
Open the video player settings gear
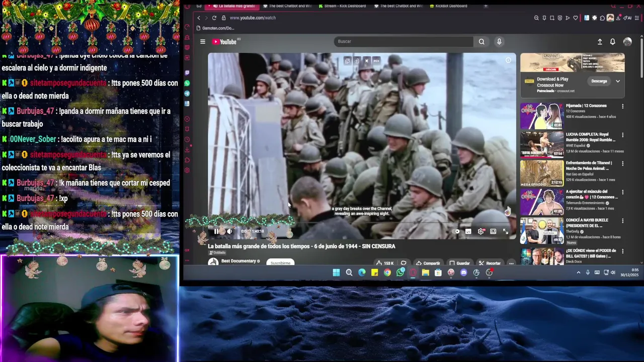[x=480, y=231]
